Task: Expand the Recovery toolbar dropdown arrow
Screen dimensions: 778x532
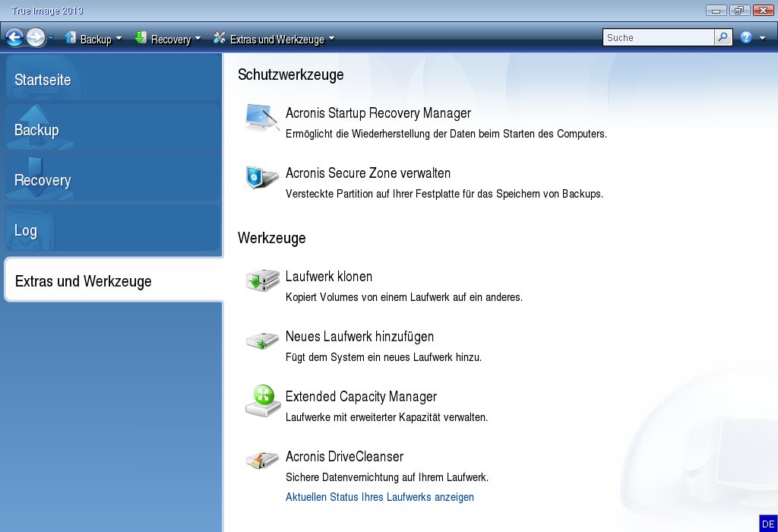Action: (x=198, y=38)
